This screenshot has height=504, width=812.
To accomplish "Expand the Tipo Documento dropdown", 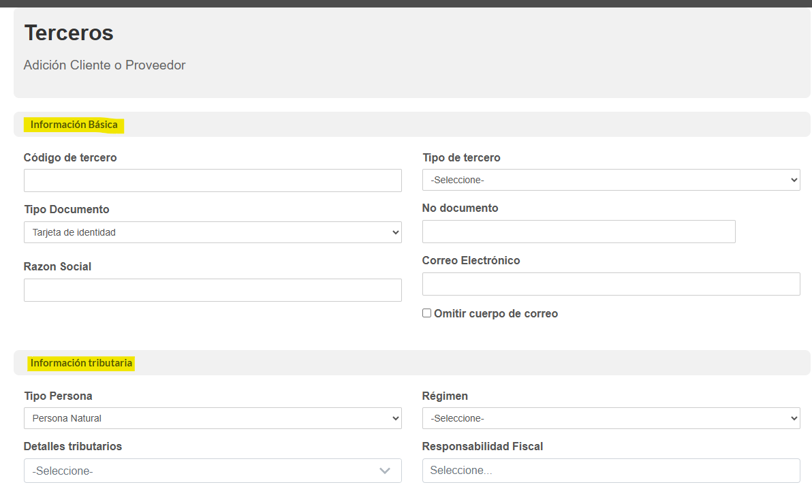I will tap(213, 232).
